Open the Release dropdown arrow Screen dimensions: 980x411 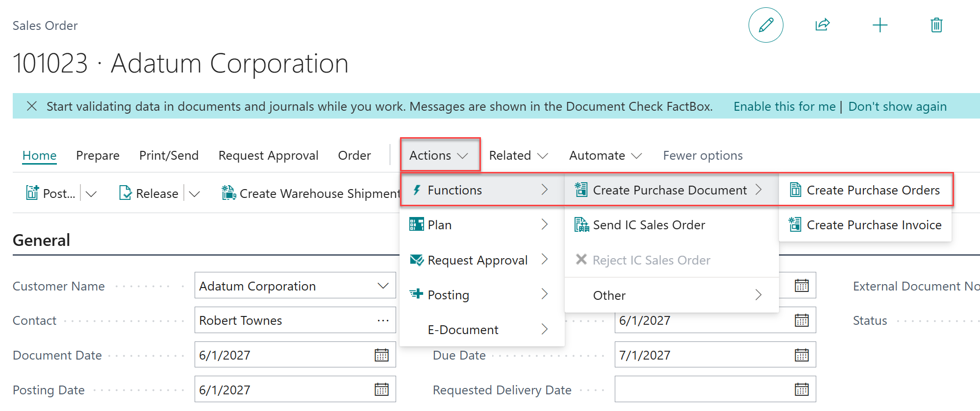tap(195, 193)
